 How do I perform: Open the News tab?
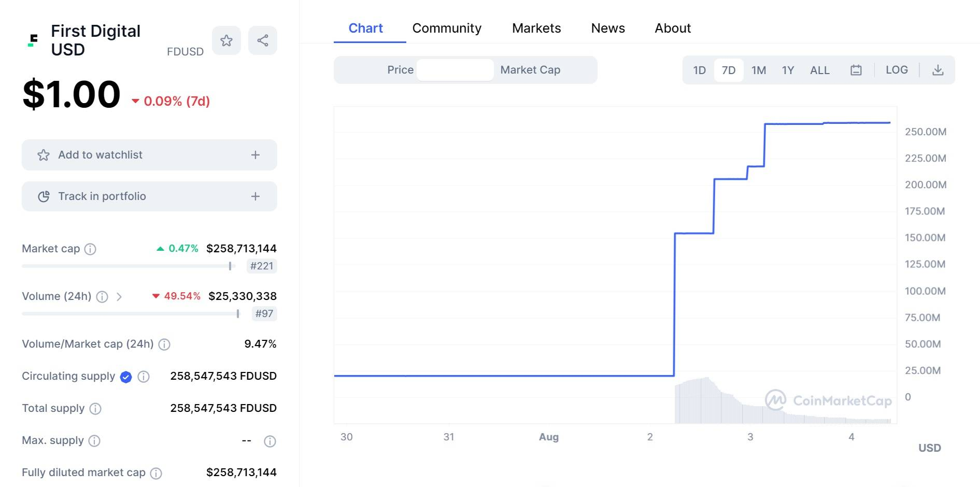(x=608, y=28)
